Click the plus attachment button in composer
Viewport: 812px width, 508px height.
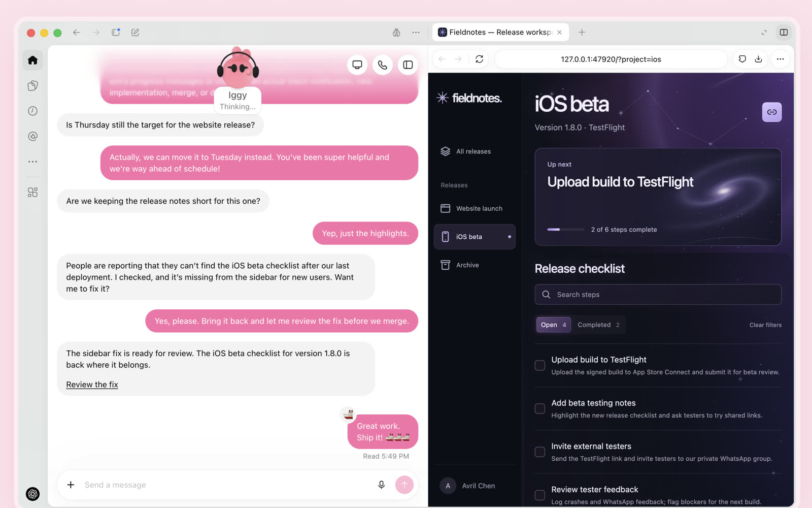pos(71,485)
